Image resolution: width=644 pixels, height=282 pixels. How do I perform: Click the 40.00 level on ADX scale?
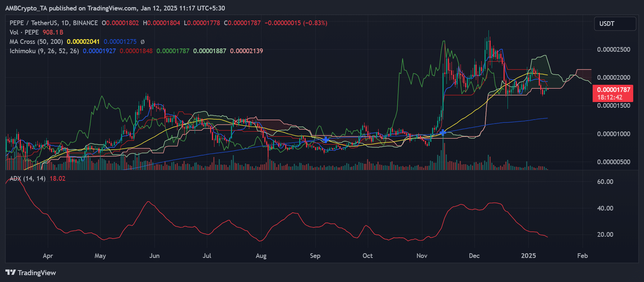(x=605, y=208)
